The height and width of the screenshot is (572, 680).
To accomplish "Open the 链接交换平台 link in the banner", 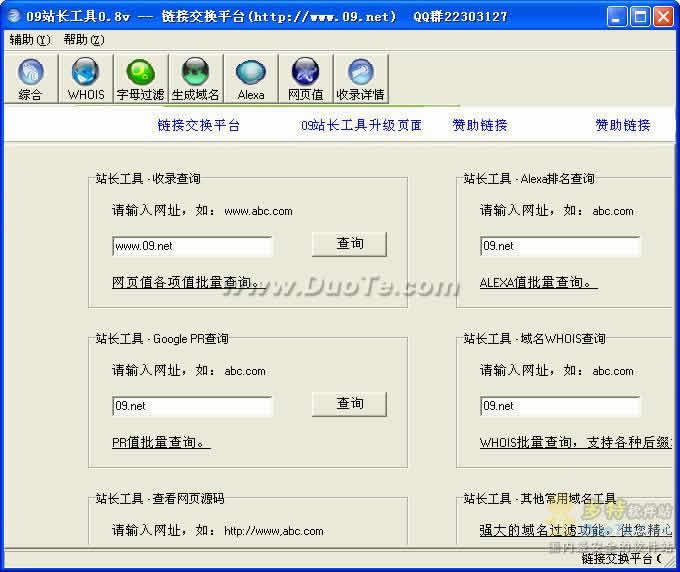I will [199, 125].
